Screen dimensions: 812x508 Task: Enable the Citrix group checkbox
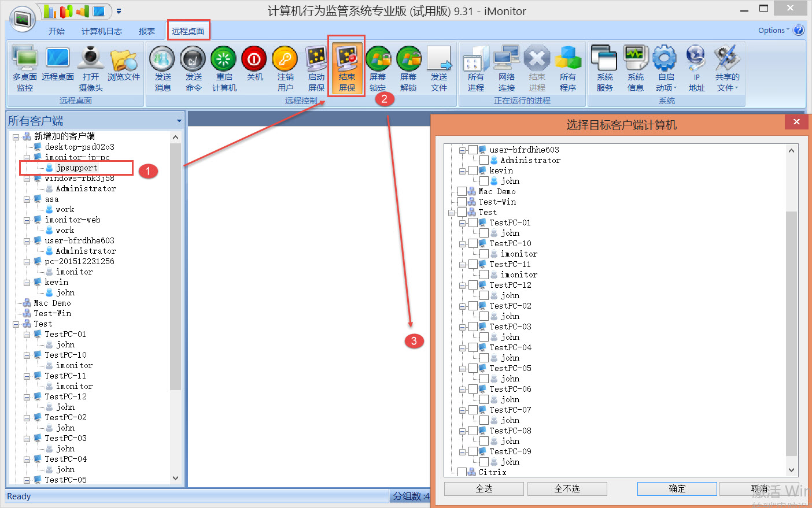[x=462, y=472]
